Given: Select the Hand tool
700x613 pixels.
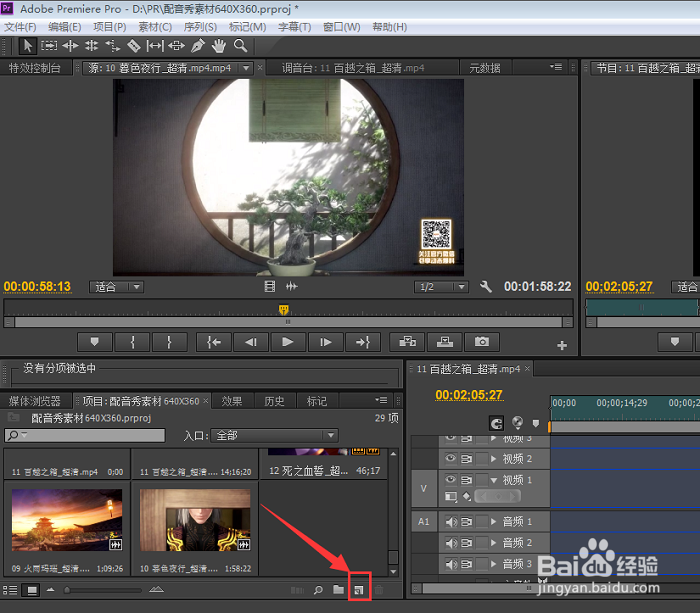Looking at the screenshot, I should point(219,46).
